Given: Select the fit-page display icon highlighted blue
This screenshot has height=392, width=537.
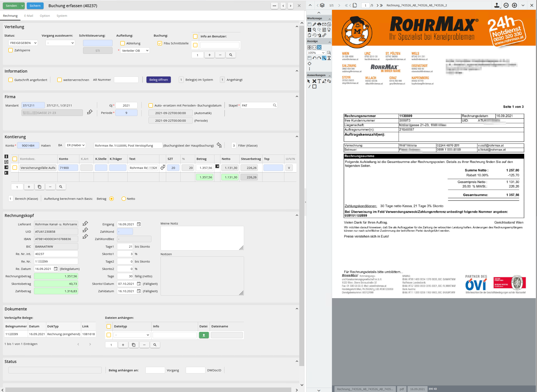Looking at the screenshot, I should pos(319,47).
